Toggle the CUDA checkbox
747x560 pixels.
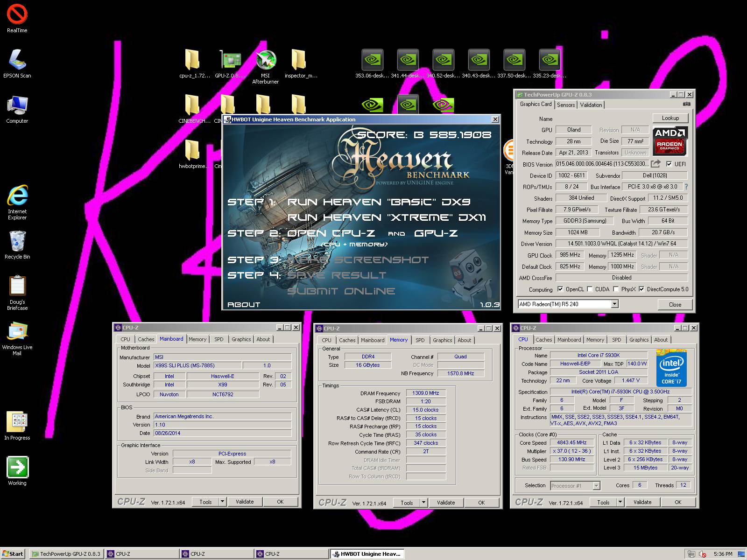[590, 289]
